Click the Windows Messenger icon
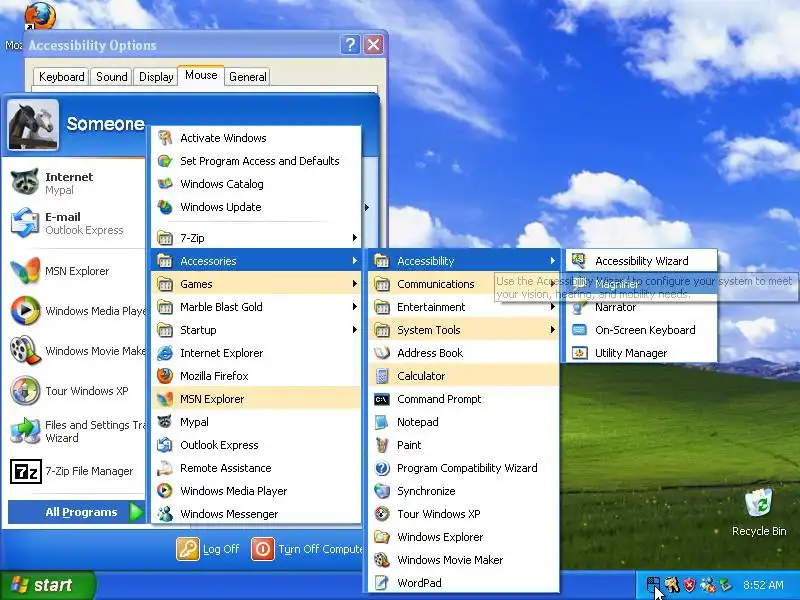Image resolution: width=800 pixels, height=600 pixels. (x=165, y=514)
